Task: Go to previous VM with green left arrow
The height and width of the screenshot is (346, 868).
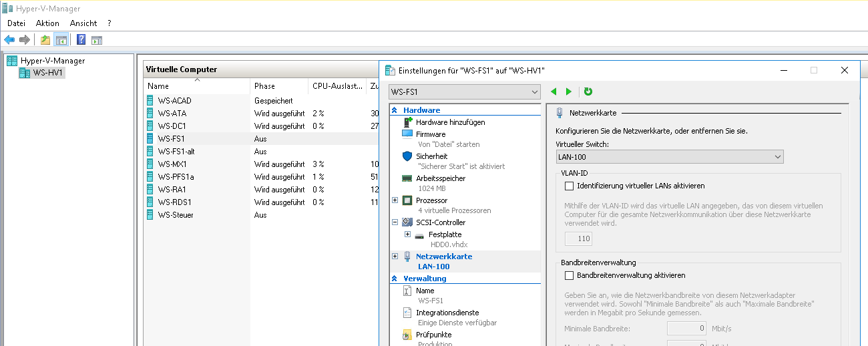Action: [x=554, y=92]
